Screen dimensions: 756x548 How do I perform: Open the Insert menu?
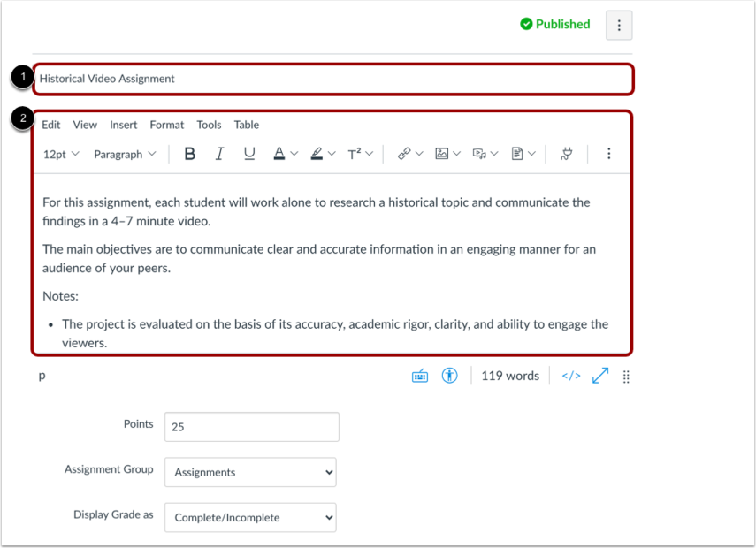click(x=123, y=125)
